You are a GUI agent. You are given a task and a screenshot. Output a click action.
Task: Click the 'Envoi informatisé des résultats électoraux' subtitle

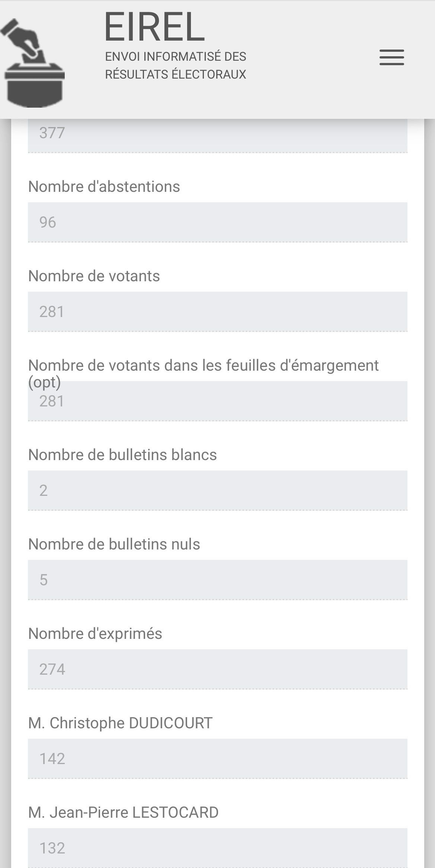pos(175,66)
